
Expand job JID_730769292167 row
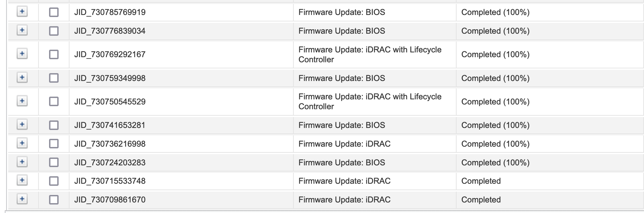click(22, 54)
